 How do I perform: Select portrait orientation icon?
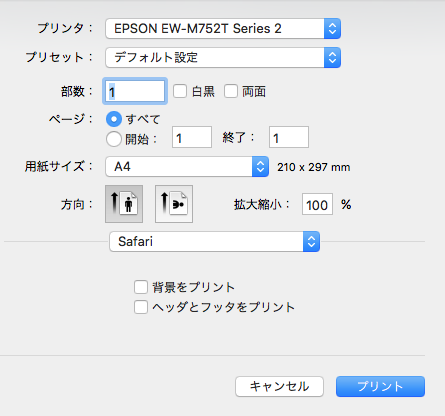point(124,204)
